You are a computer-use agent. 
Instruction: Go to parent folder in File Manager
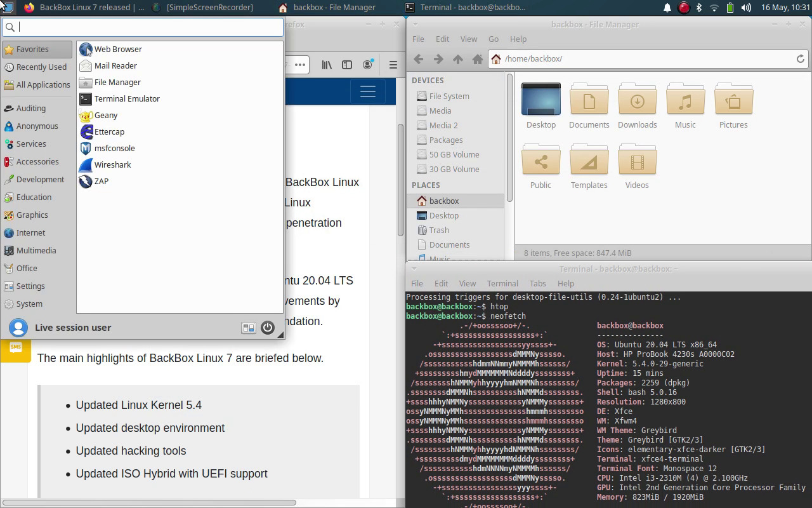tap(458, 58)
